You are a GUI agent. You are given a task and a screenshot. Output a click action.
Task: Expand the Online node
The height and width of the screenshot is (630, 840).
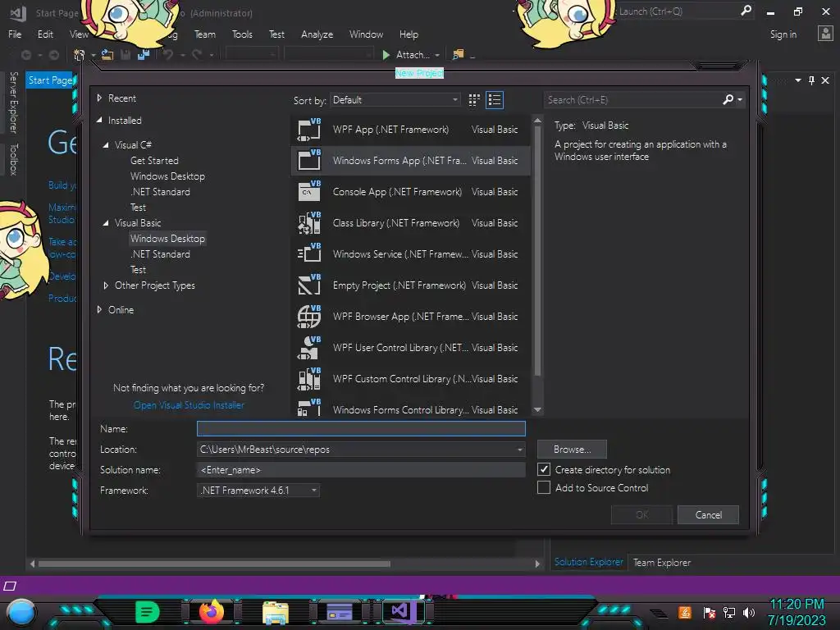click(x=99, y=309)
